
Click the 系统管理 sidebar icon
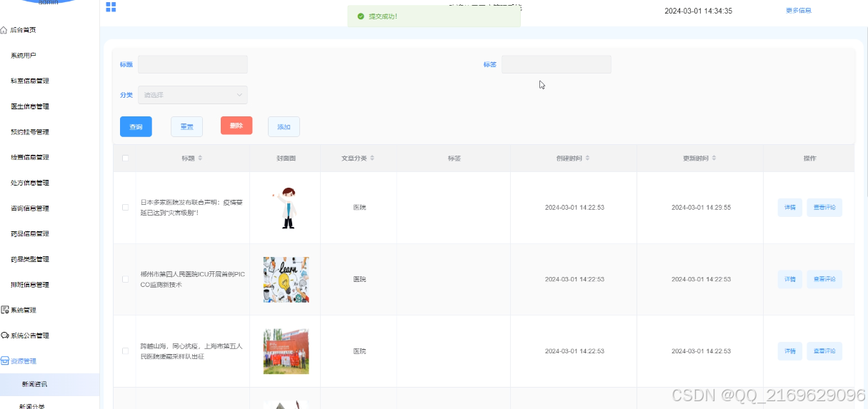[4, 310]
